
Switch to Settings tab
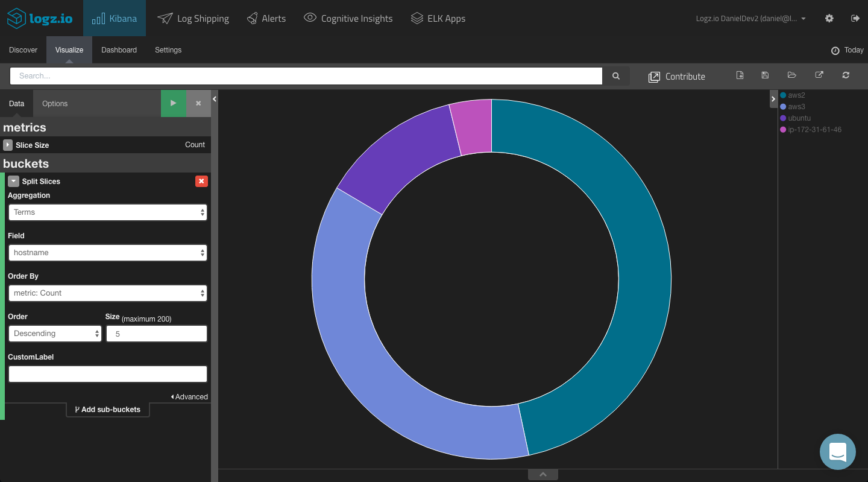tap(168, 50)
